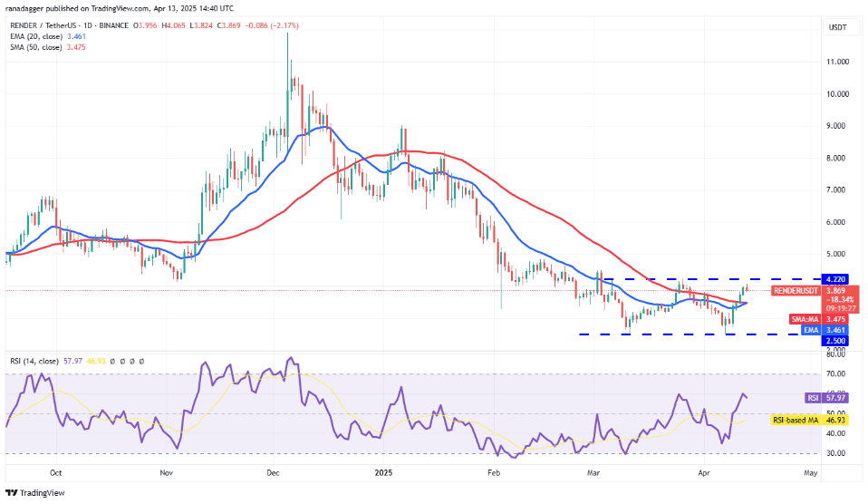Click the Nov label on time axis

point(166,473)
